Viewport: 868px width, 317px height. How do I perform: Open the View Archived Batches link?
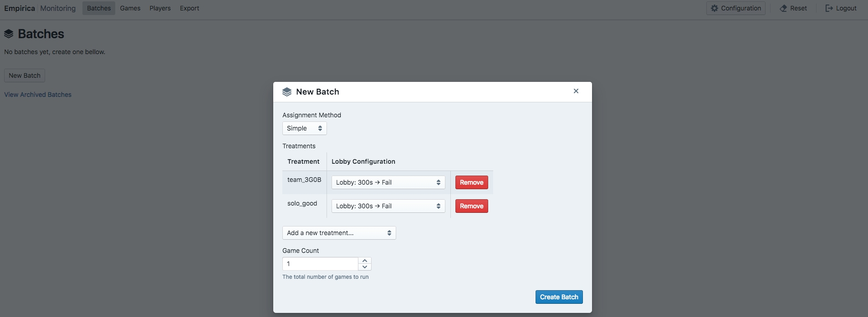point(38,95)
